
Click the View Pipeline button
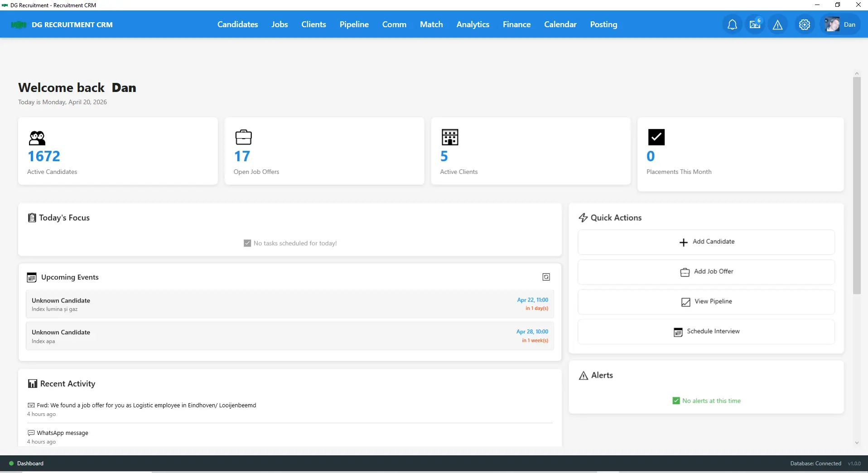(706, 302)
